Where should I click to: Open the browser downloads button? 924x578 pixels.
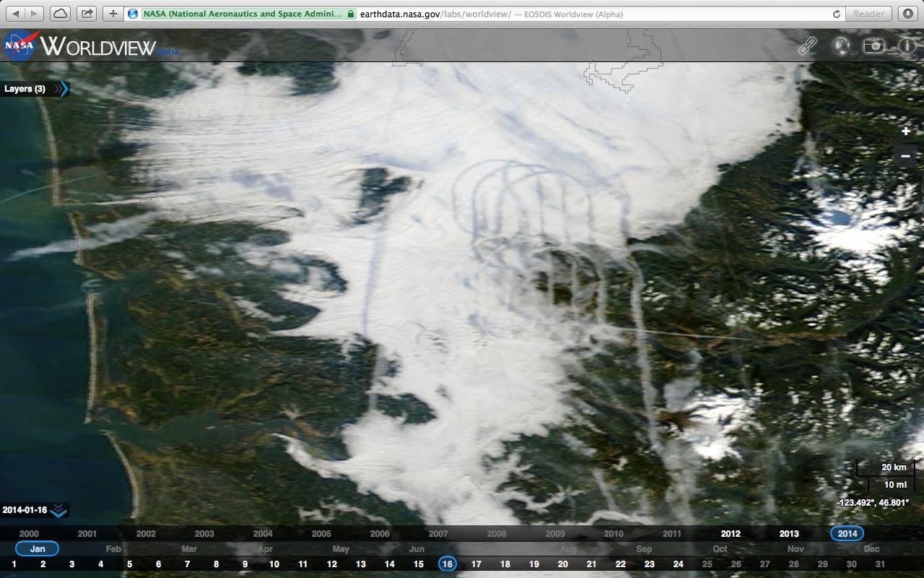pyautogui.click(x=907, y=14)
